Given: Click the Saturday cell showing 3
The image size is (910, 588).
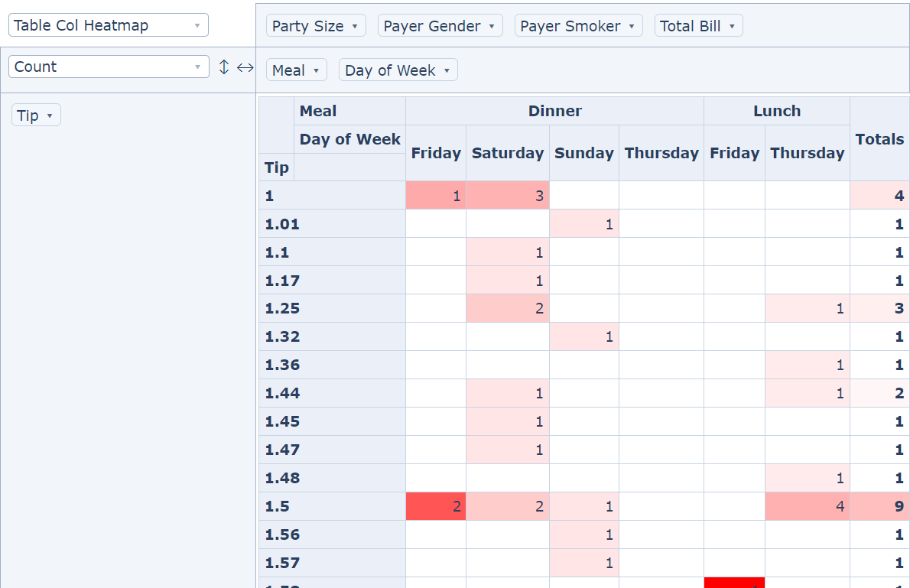Looking at the screenshot, I should [x=507, y=196].
